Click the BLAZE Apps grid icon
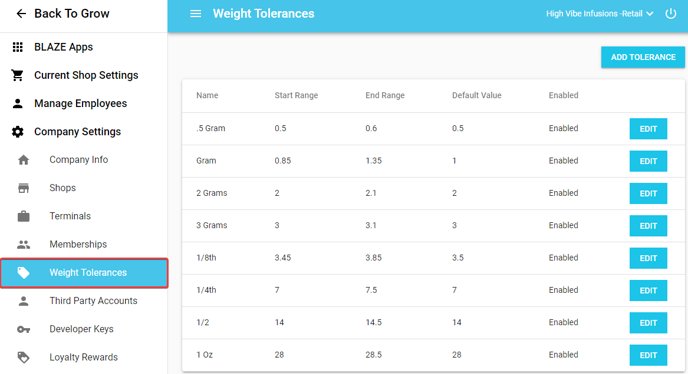688x374 pixels. pyautogui.click(x=18, y=47)
